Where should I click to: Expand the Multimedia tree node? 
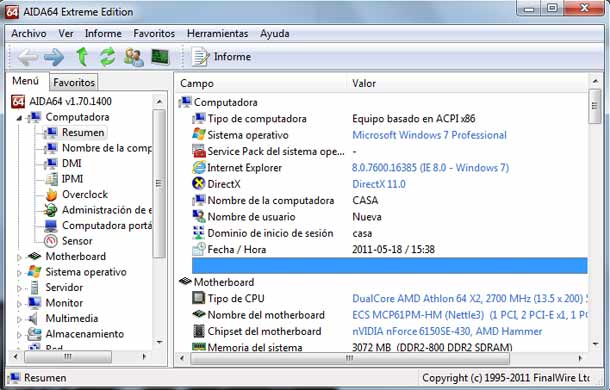pyautogui.click(x=19, y=319)
